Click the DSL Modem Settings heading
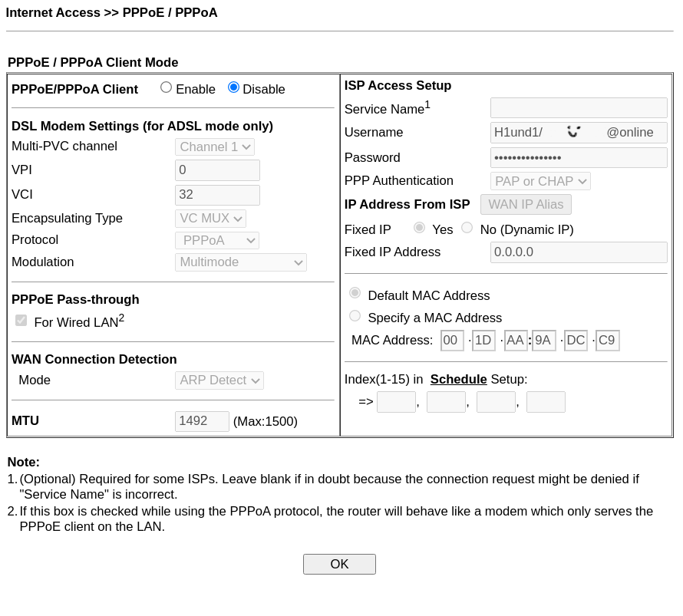This screenshot has height=616, width=683. (143, 126)
